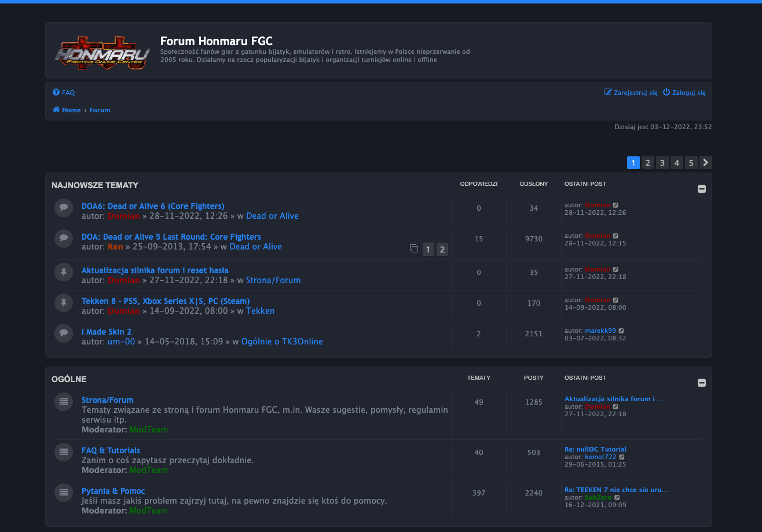The height and width of the screenshot is (532, 762).
Task: Click forum icon beside Pytania & Pomoc
Action: point(64,492)
